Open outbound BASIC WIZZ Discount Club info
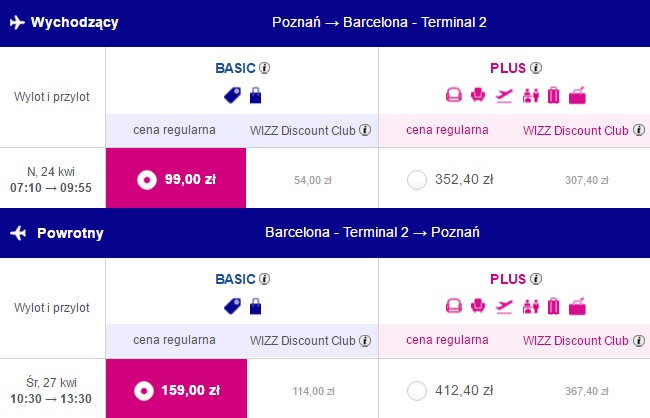650x418 pixels. (x=365, y=130)
